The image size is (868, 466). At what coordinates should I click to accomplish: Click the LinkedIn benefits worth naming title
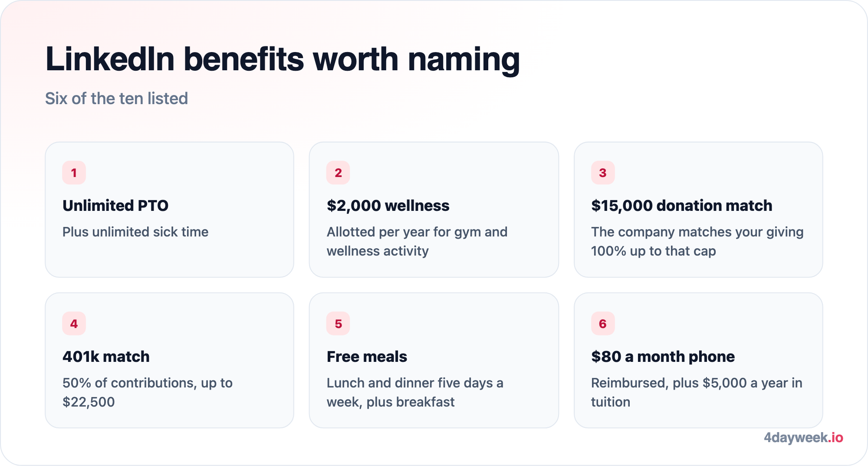point(283,59)
